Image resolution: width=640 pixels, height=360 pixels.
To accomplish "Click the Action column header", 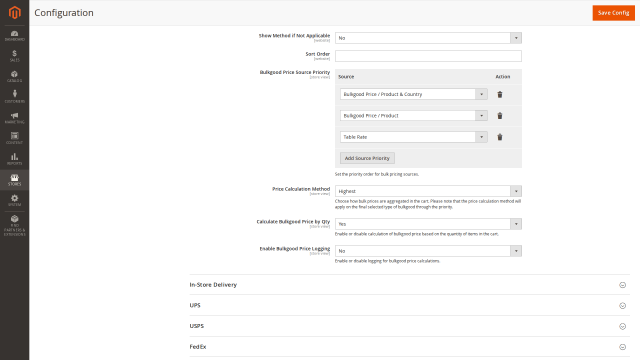I will point(502,77).
